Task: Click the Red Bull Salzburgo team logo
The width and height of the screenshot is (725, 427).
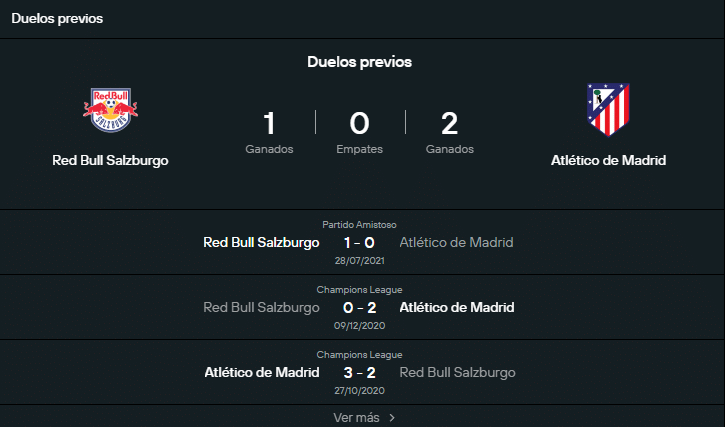Action: [110, 110]
